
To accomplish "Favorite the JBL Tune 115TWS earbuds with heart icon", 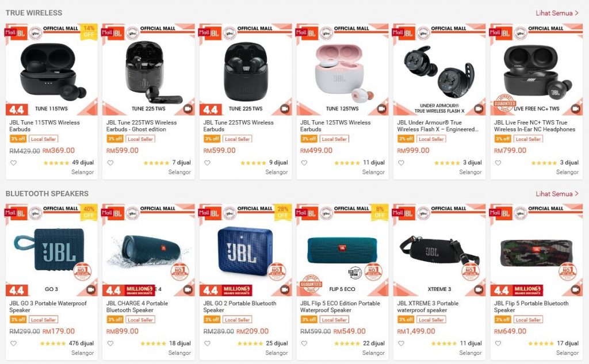I will (x=13, y=163).
